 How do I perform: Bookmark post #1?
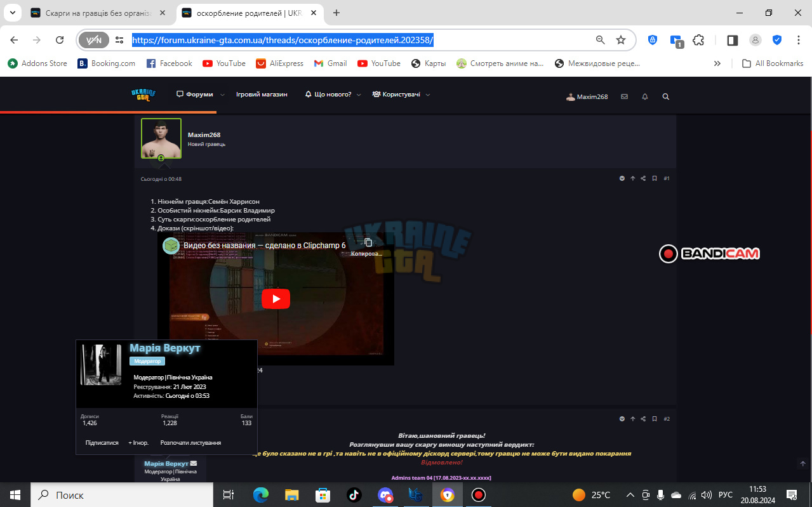(x=655, y=178)
